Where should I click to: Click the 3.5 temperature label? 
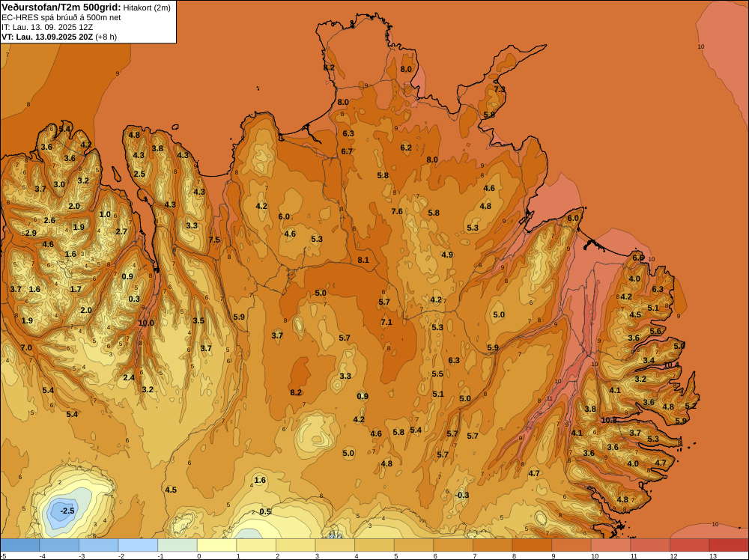198,320
